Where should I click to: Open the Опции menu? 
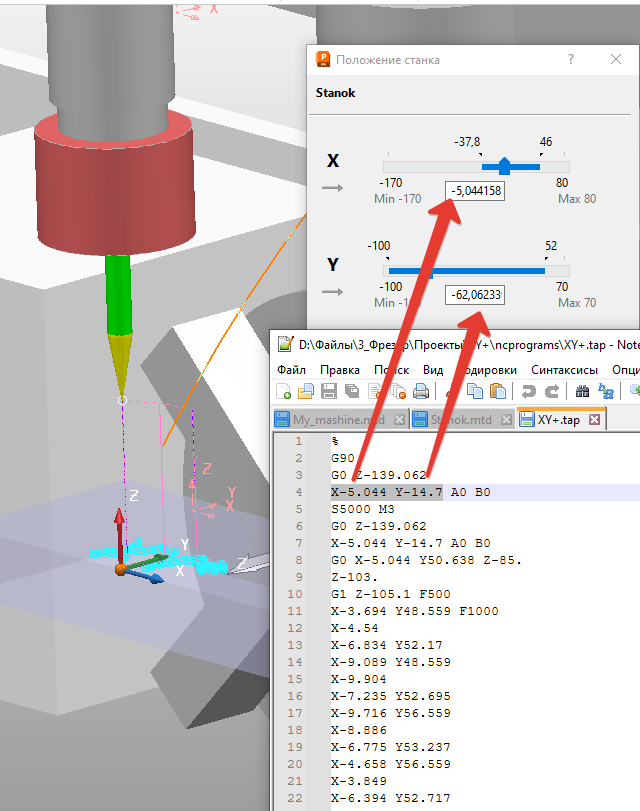coord(626,370)
